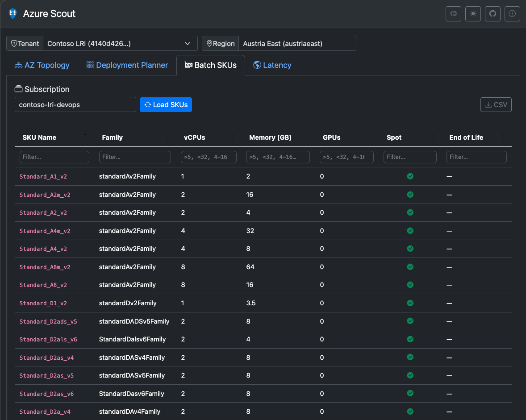The width and height of the screenshot is (526, 420).
Task: Open the Standard_A8m_v2 SKU link
Action: click(45, 267)
